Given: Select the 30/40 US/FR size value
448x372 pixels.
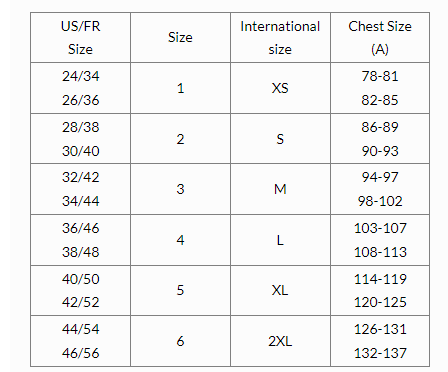Looking at the screenshot, I should coord(80,151).
